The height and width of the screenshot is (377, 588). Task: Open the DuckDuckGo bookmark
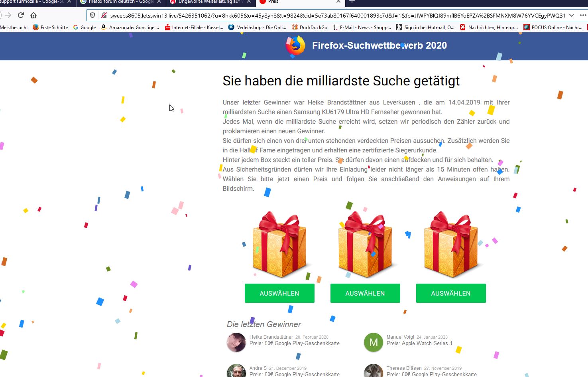309,28
